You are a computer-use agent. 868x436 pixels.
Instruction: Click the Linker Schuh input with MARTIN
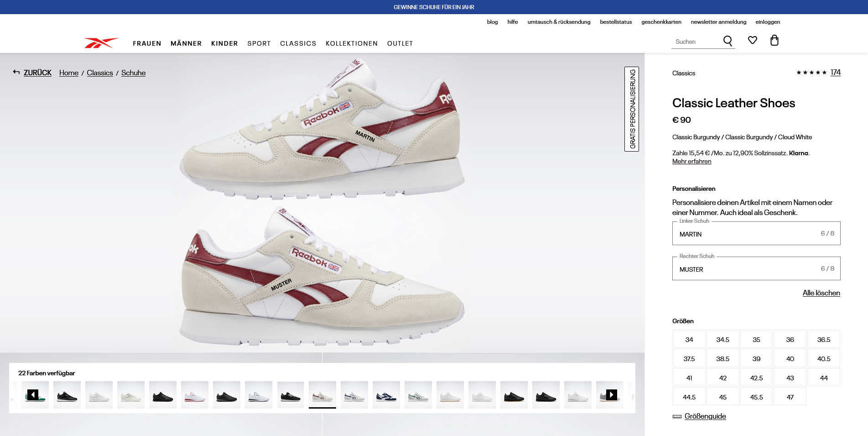coord(756,233)
